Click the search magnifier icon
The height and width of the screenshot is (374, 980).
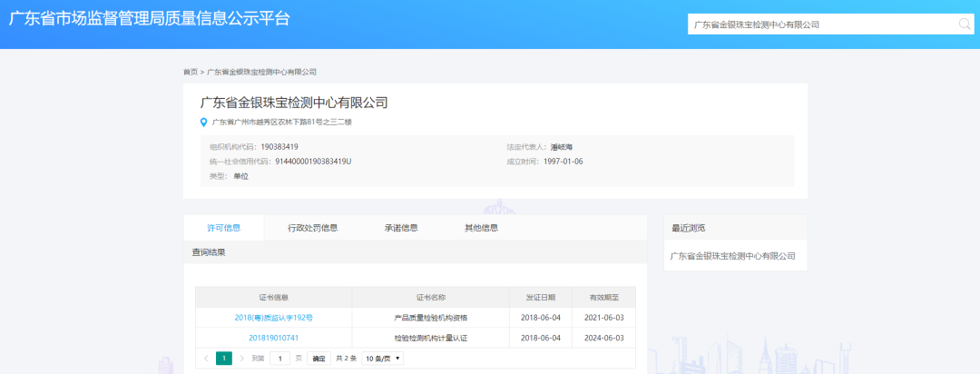click(965, 25)
